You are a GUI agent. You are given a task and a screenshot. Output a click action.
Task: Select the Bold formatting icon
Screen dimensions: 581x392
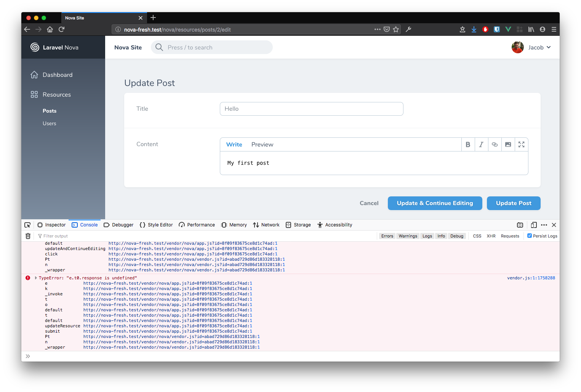tap(468, 144)
